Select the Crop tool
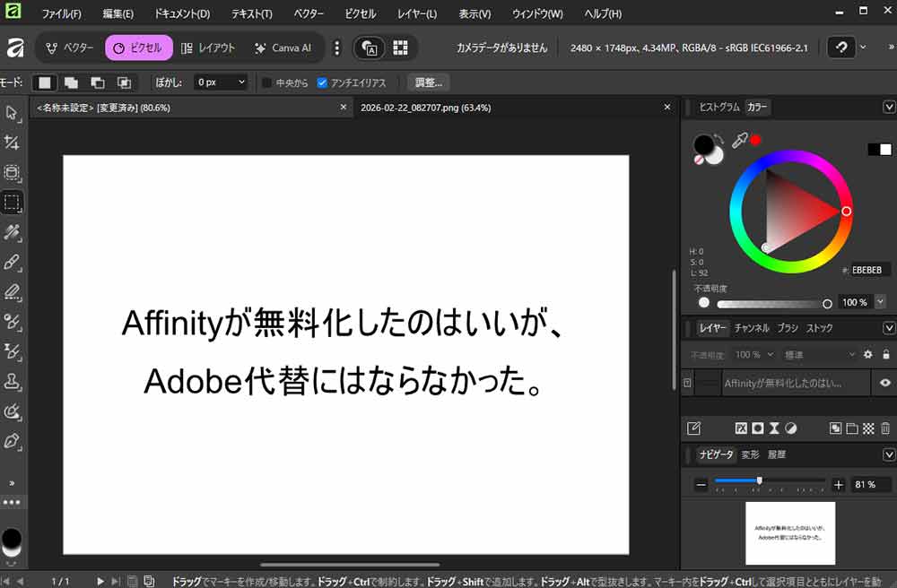The height and width of the screenshot is (588, 897). [x=12, y=143]
